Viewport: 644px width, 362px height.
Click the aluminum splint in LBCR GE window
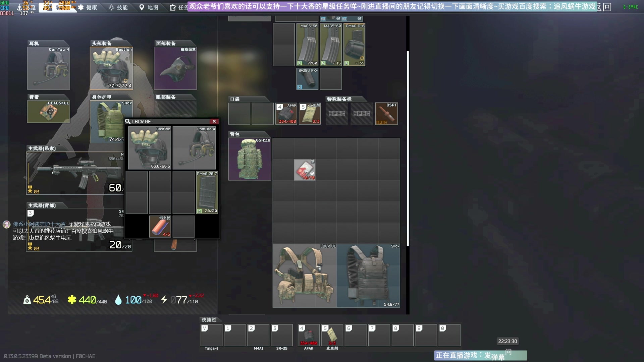(x=160, y=226)
